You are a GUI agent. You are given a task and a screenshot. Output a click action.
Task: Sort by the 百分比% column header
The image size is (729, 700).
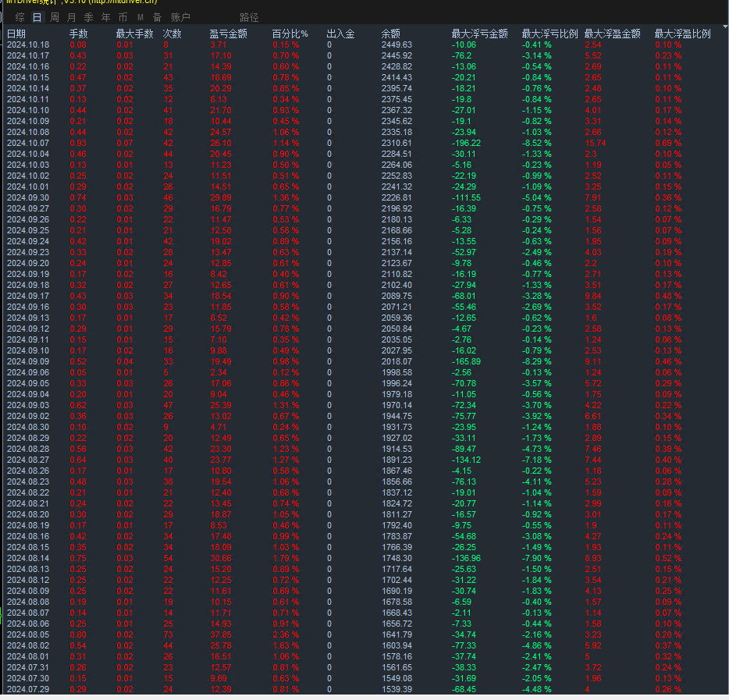point(290,34)
